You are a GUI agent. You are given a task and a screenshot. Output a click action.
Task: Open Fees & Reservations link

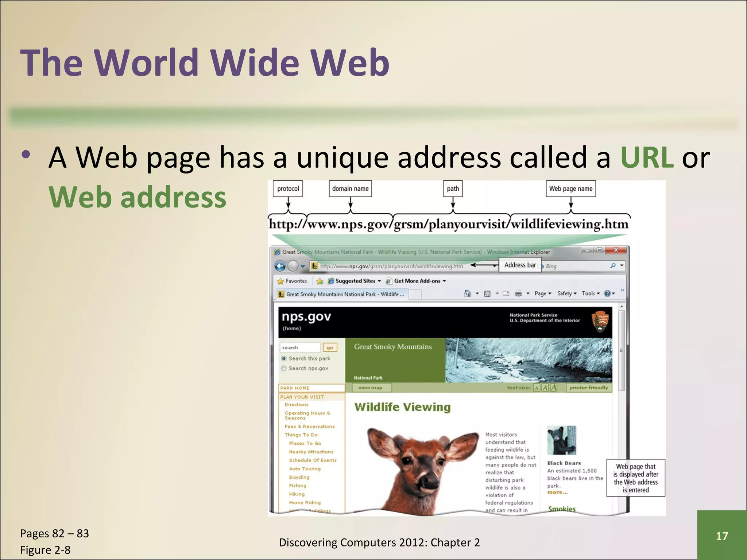click(310, 427)
